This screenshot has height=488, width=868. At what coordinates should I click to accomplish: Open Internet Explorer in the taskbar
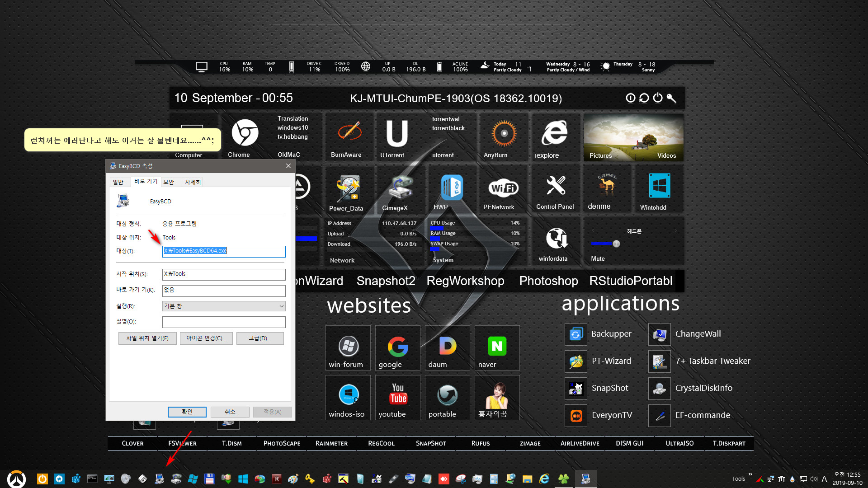pos(544,479)
